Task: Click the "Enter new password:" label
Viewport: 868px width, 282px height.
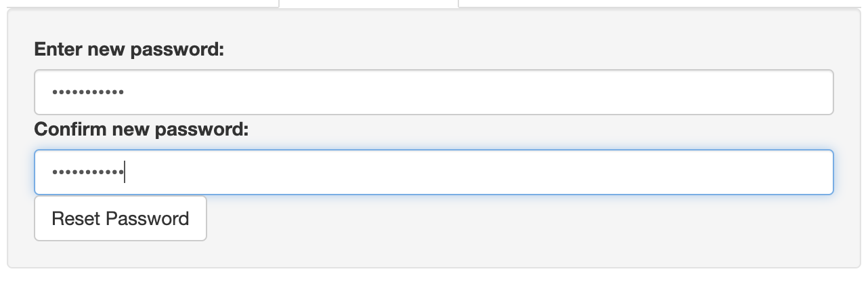Action: pos(129,49)
